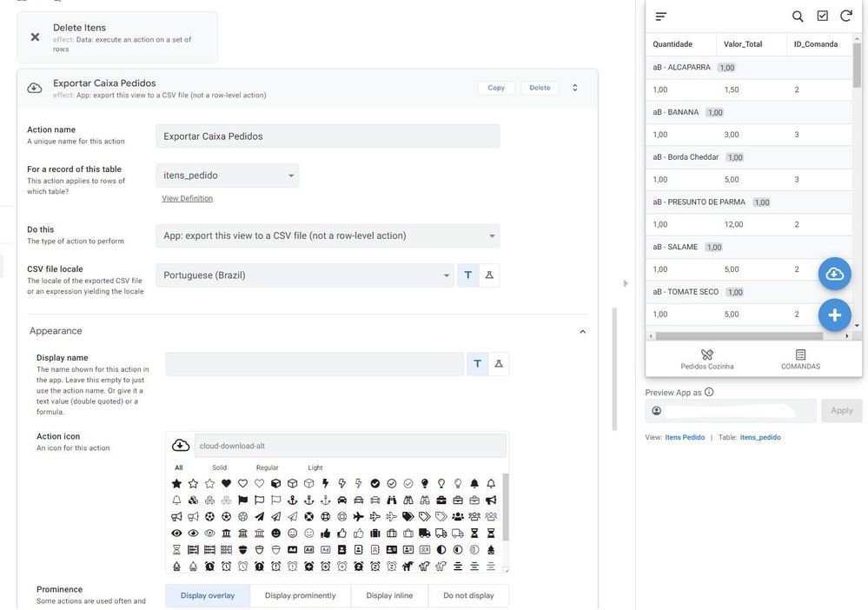
Task: Select the solid binoculars icon
Action: 391,501
